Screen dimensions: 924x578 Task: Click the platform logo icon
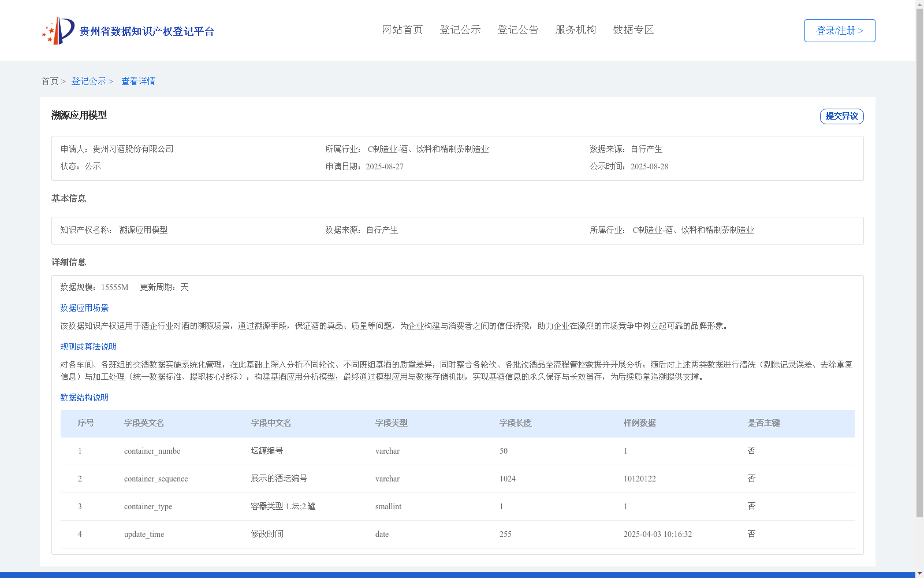coord(58,31)
